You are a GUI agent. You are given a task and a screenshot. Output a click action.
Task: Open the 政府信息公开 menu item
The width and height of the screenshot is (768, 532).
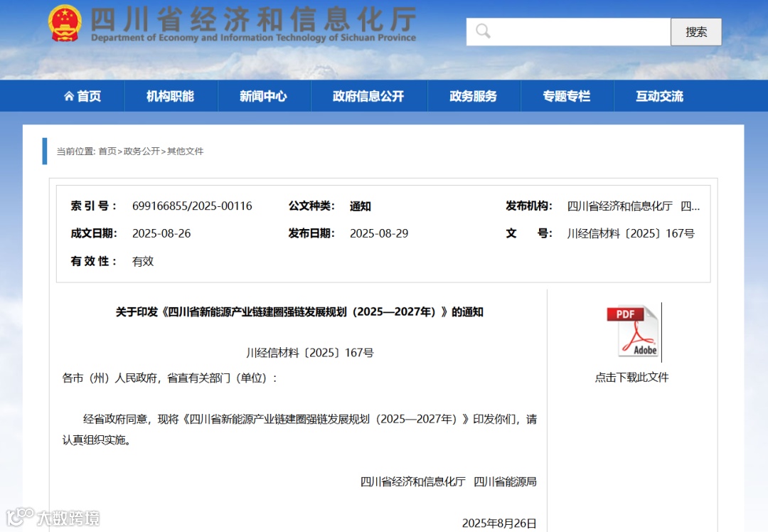pos(368,96)
